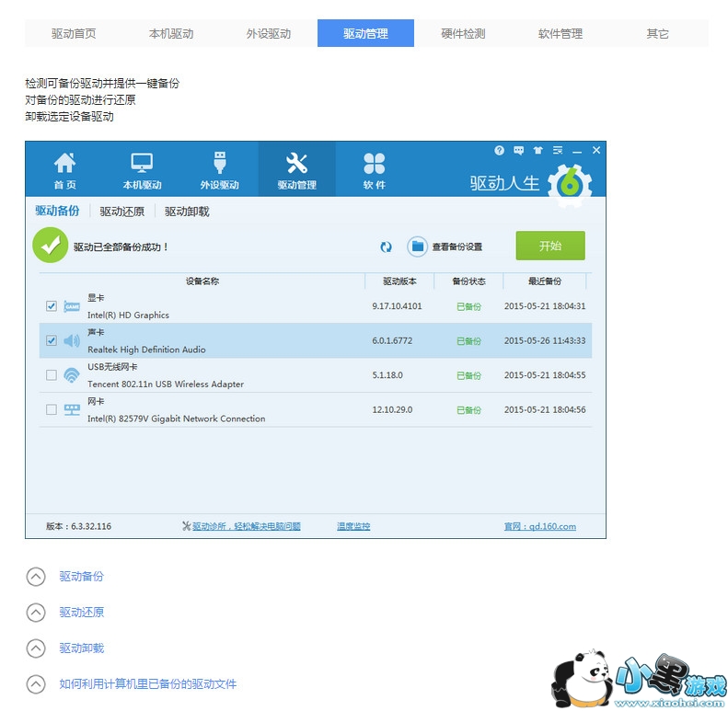Open 如何利用计算机里已备份的驱动文件 link

[147, 683]
